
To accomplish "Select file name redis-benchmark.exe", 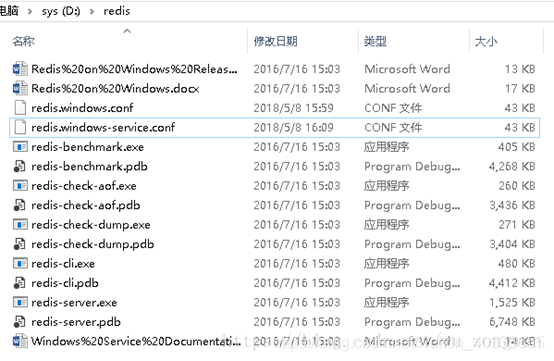I will click(x=88, y=147).
